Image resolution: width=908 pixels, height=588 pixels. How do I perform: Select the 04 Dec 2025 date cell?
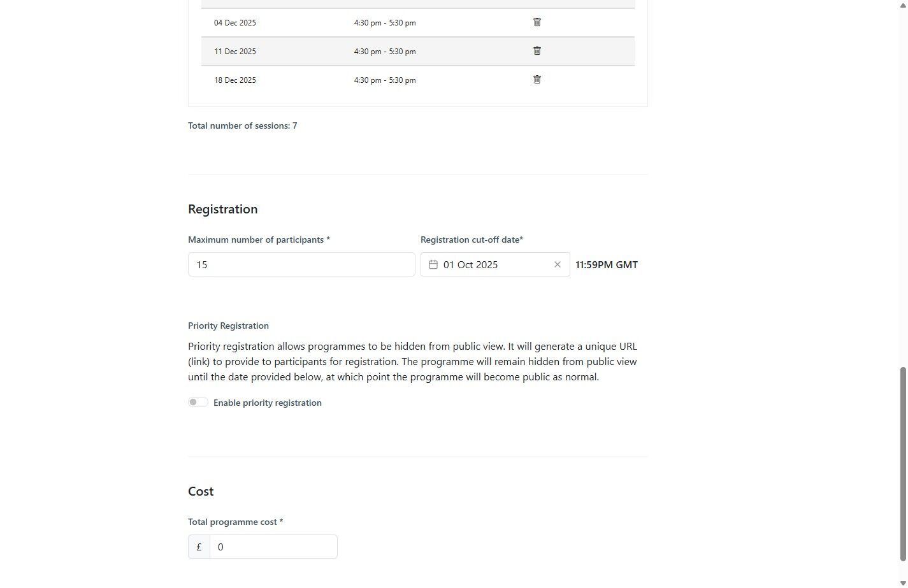point(235,23)
